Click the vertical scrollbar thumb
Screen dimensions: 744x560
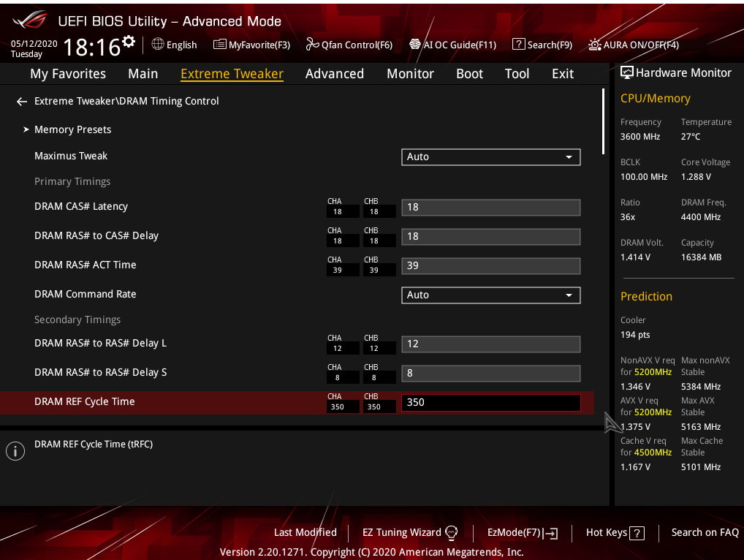[x=603, y=121]
